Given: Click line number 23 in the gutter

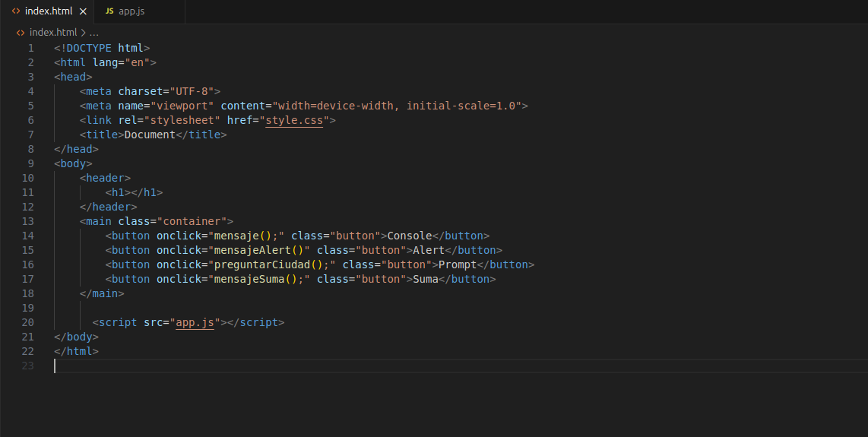Looking at the screenshot, I should point(27,366).
